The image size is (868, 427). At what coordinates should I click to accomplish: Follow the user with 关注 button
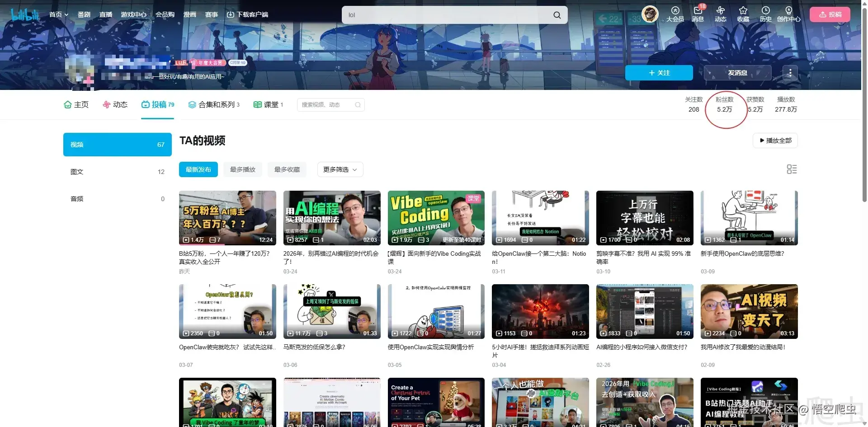[x=659, y=73]
